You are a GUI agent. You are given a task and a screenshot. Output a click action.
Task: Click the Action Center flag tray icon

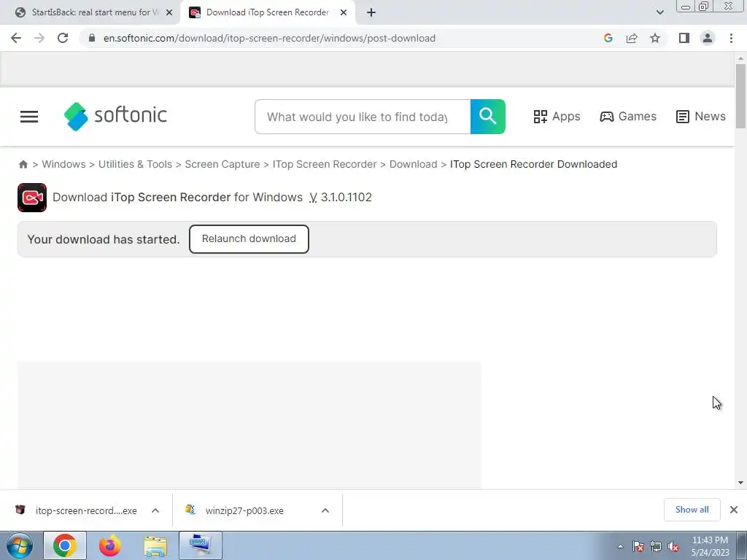[x=638, y=546]
